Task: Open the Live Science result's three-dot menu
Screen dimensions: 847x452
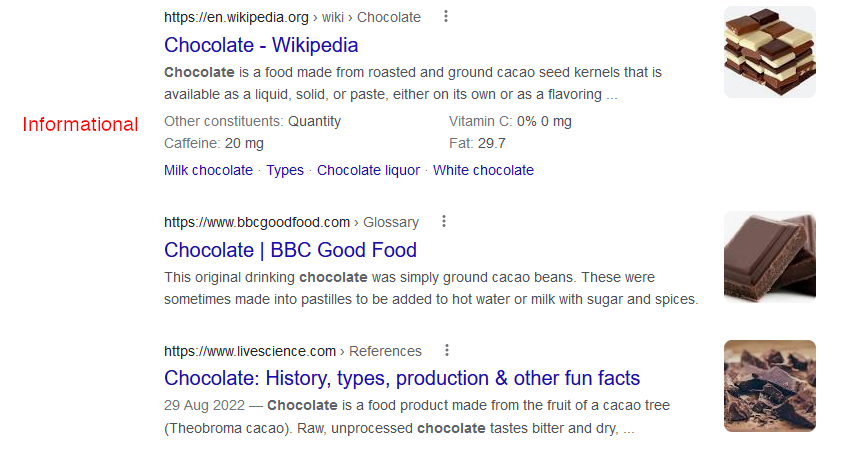Action: pyautogui.click(x=447, y=350)
